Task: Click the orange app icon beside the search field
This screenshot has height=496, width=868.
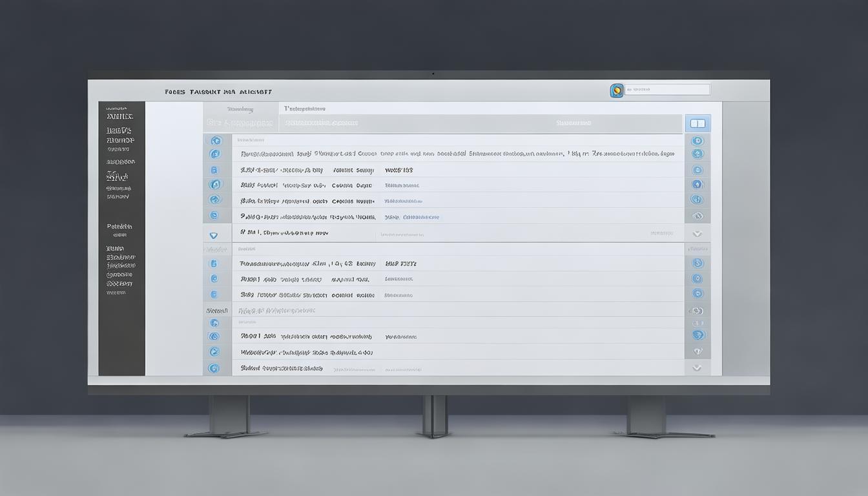Action: point(617,90)
